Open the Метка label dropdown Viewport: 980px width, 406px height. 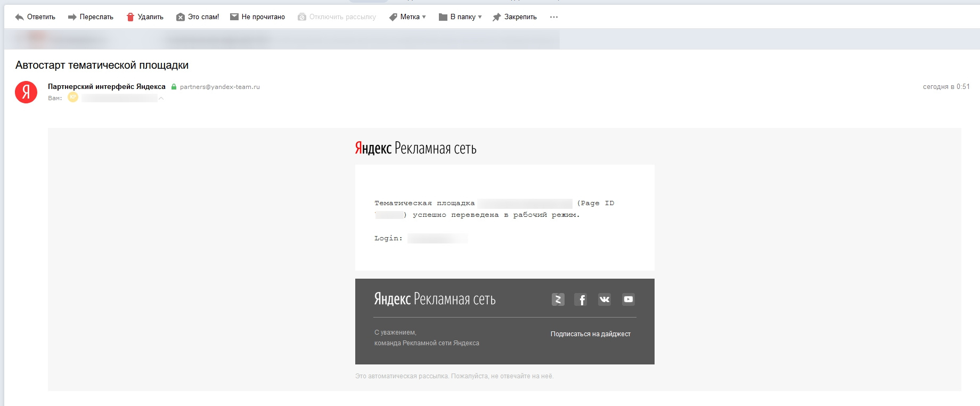(x=407, y=17)
